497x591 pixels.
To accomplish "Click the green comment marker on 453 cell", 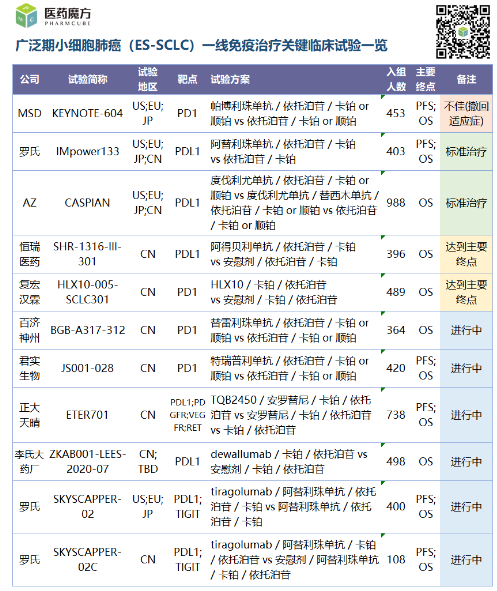I will pos(383,97).
